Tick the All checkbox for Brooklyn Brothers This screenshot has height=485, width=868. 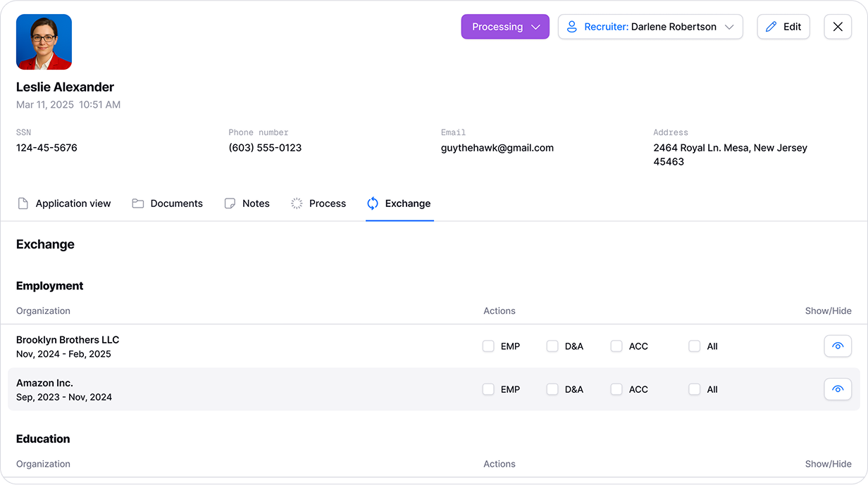coord(695,346)
